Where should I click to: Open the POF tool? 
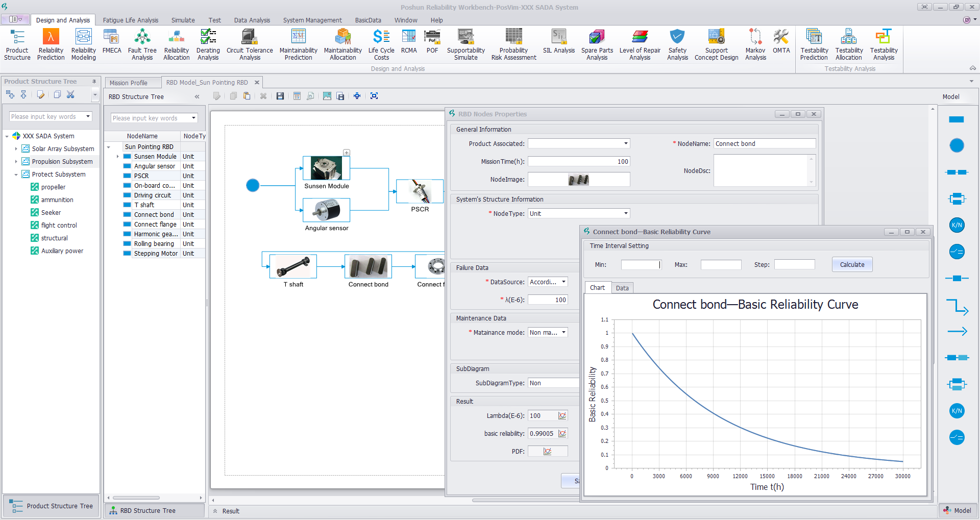(432, 42)
